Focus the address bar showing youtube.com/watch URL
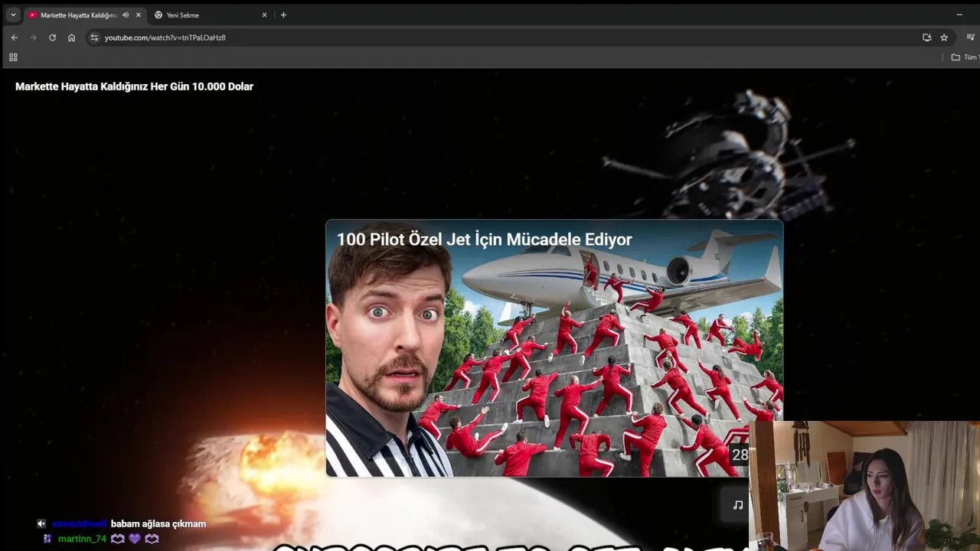Viewport: 980px width, 551px height. tap(505, 37)
